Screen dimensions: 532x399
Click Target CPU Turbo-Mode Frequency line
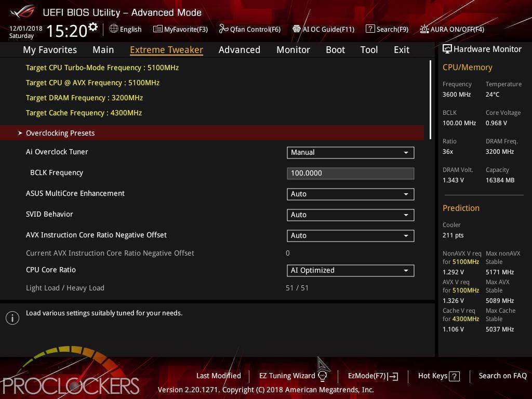[102, 68]
